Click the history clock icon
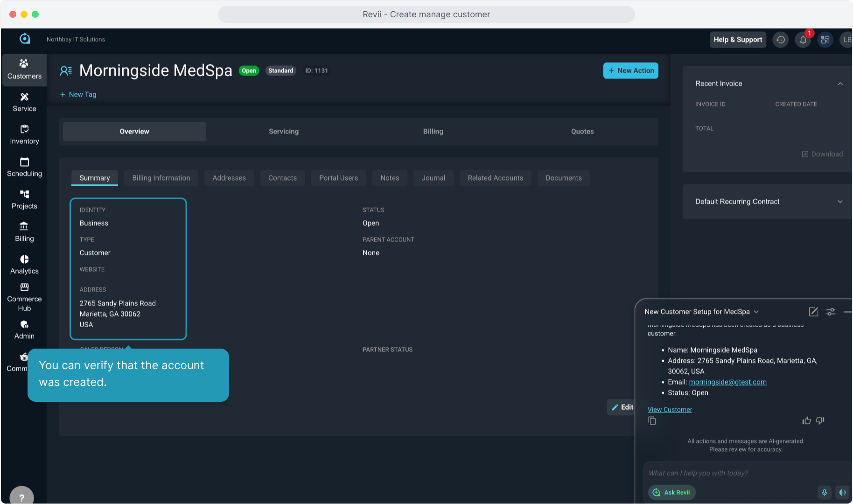Screen dimensions: 853x504 (780, 40)
